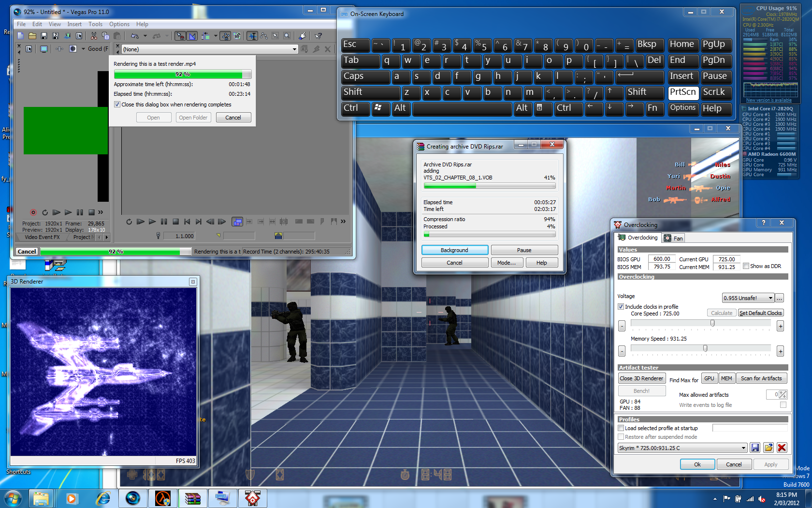The image size is (812, 508).
Task: Click Pause in the WinRAR archive dialog
Action: [524, 250]
